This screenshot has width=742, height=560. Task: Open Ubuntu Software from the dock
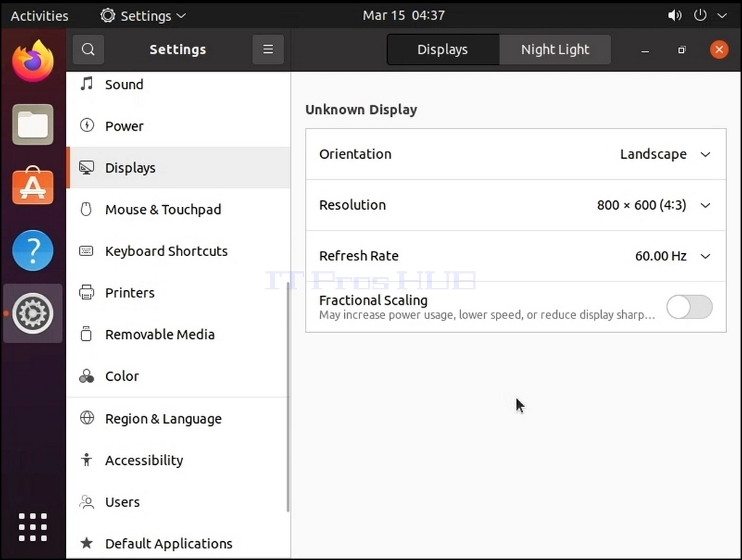(x=33, y=186)
